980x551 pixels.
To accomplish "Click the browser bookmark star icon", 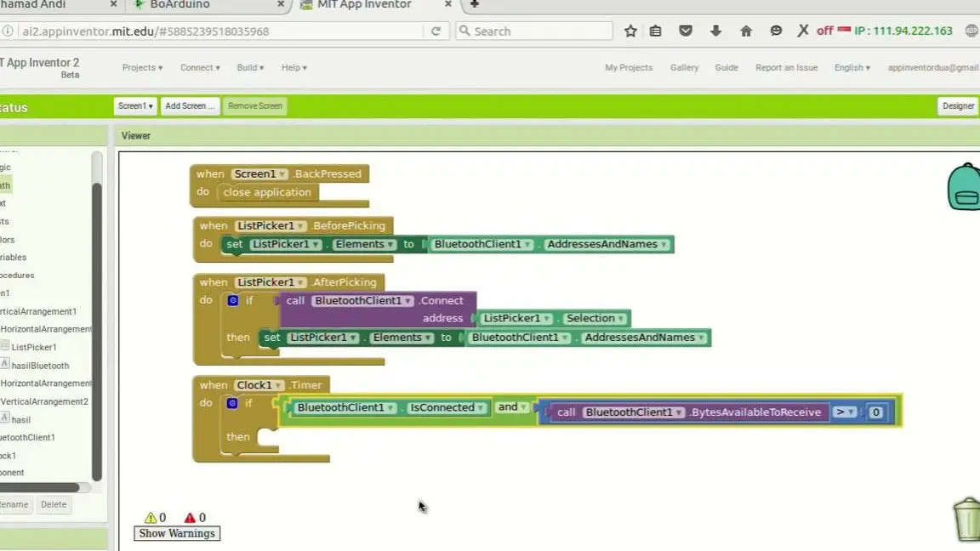I will pos(630,31).
